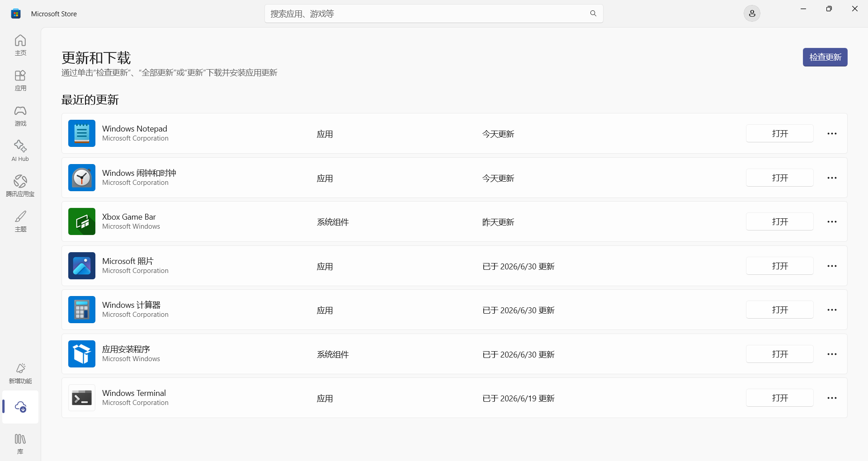The height and width of the screenshot is (461, 868).
Task: Open the user account profile icon
Action: click(x=752, y=14)
